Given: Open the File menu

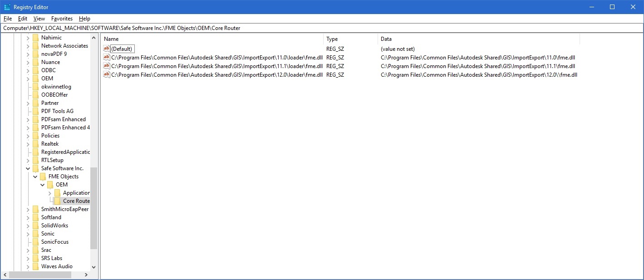Looking at the screenshot, I should click(8, 19).
